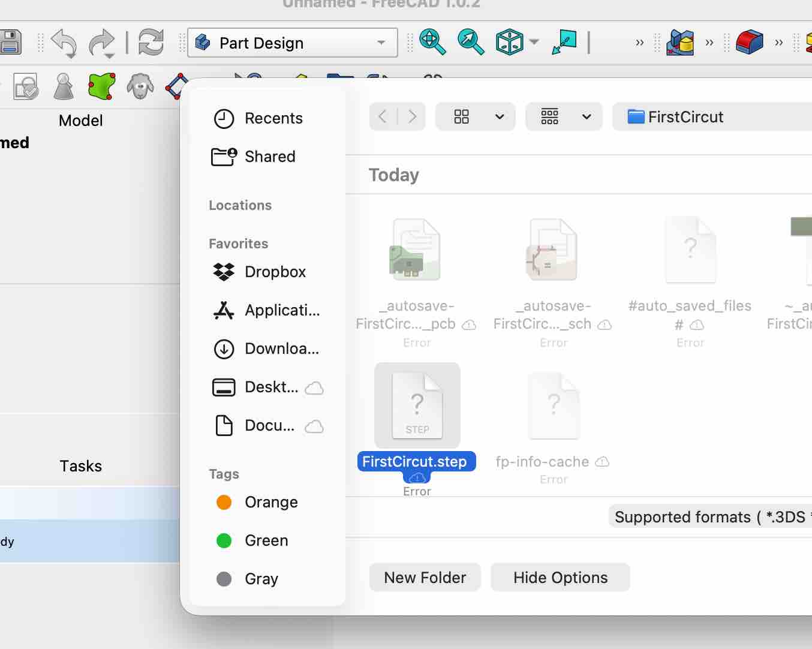Expand toolbar overflow chevron left of red solid icon
This screenshot has width=812, height=649.
(709, 43)
